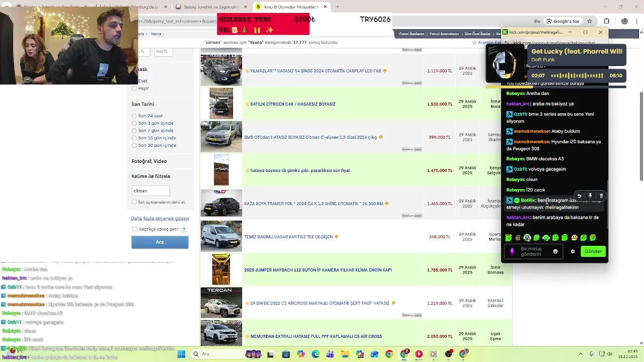The height and width of the screenshot is (362, 644).
Task: Click price 348.000 TL cell
Action: 440,237
